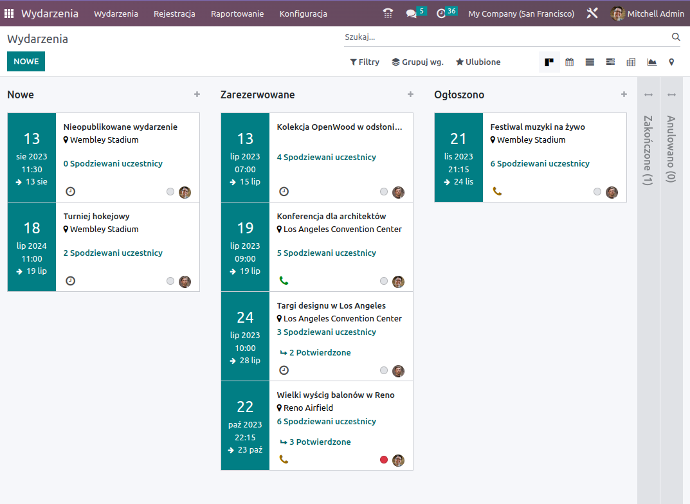Switch to the Kanban view
Image resolution: width=690 pixels, height=504 pixels.
549,62
